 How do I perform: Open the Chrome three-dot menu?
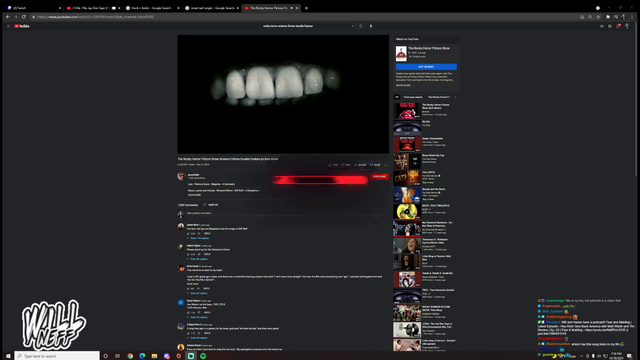click(x=632, y=17)
